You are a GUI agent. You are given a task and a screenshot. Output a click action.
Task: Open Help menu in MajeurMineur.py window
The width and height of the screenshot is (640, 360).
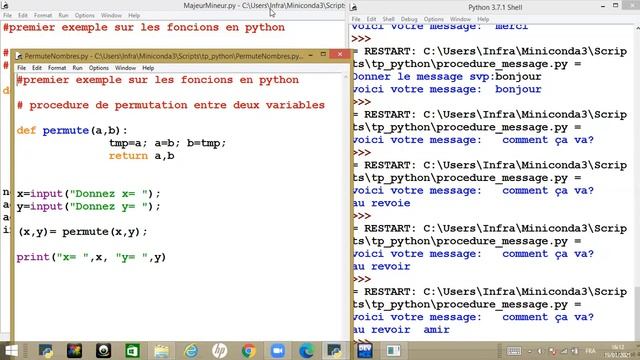click(x=134, y=15)
